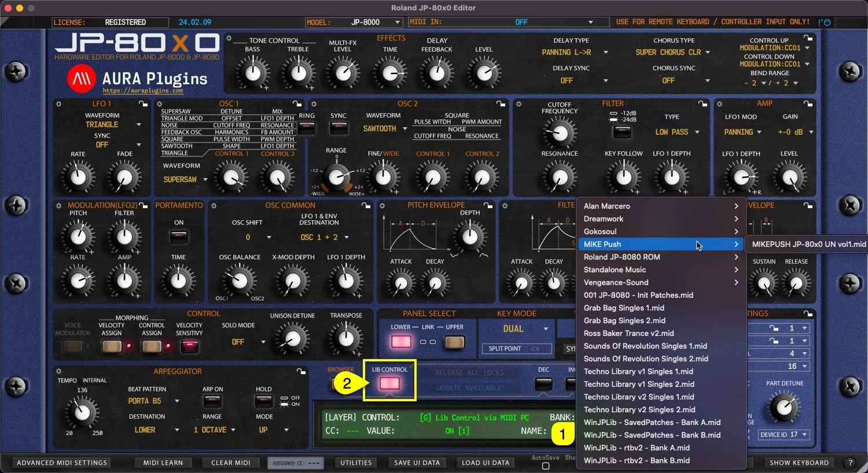
Task: Open the OSC Common gear settings
Action: [214, 205]
